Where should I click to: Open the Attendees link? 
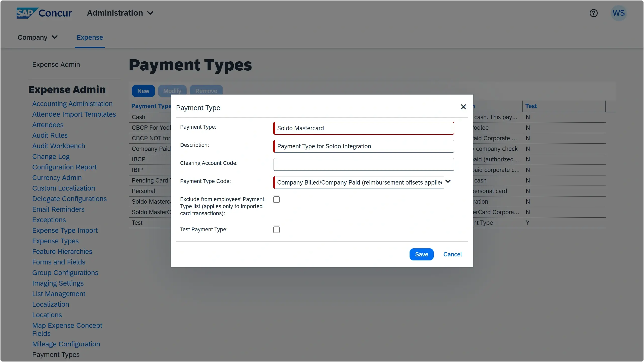(x=48, y=125)
